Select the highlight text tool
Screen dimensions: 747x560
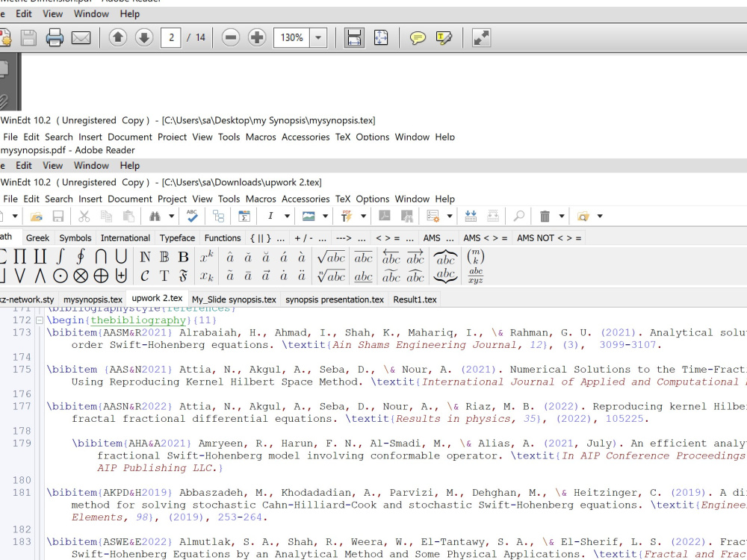click(x=444, y=37)
